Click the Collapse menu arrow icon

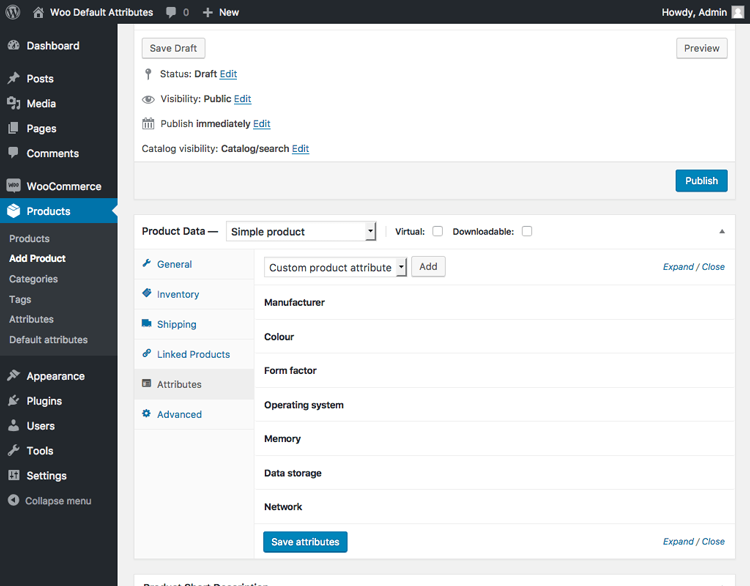(x=14, y=500)
